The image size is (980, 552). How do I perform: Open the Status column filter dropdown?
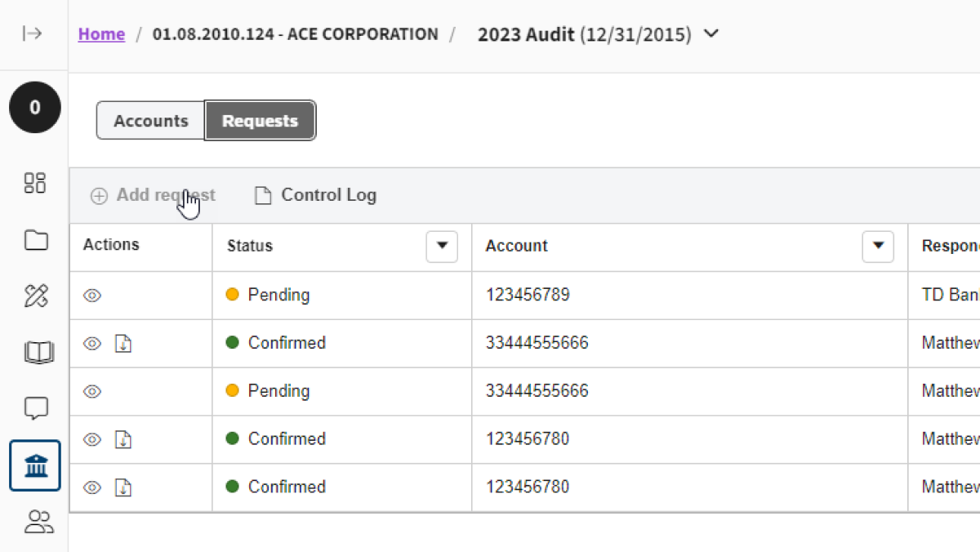point(442,246)
